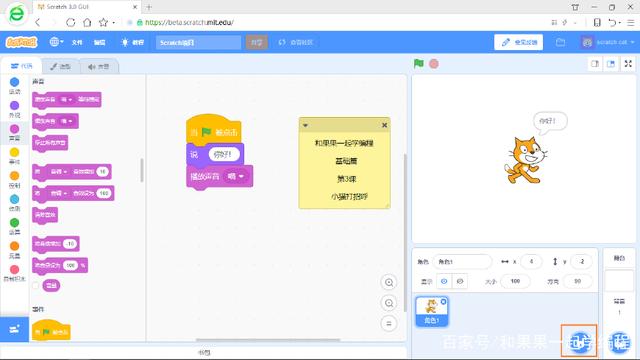Open the My Stuff folder icon
The height and width of the screenshot is (360, 640).
pos(560,42)
